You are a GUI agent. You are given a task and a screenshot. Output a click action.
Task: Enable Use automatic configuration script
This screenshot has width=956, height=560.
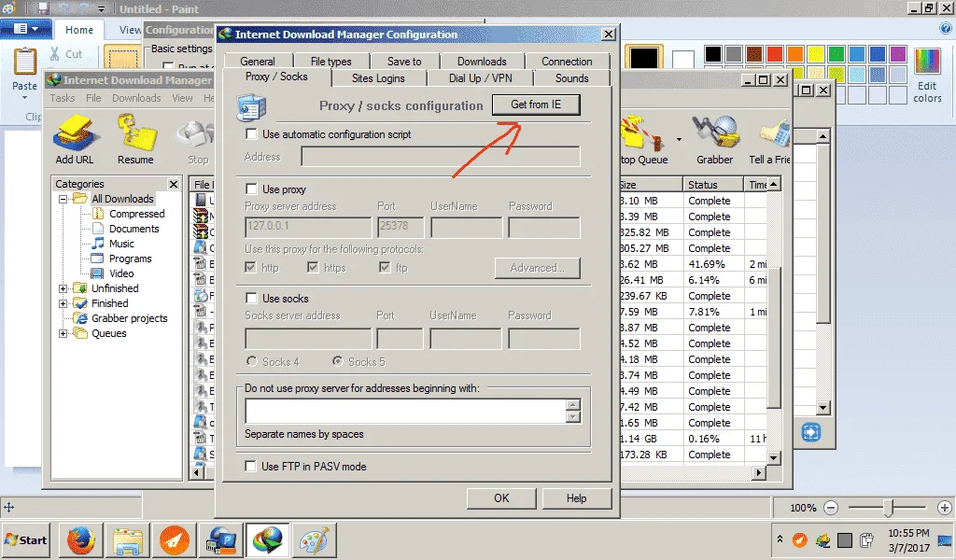click(x=250, y=133)
